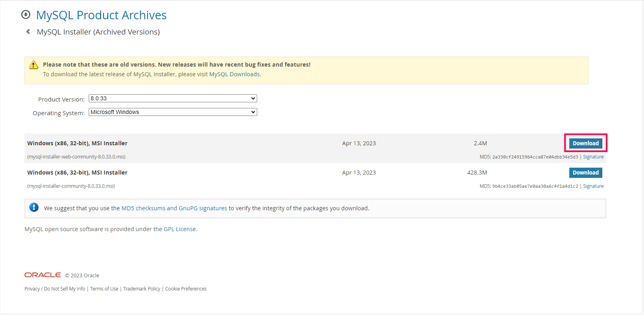Download the 428.3M community installer
This screenshot has height=315, width=644.
585,173
